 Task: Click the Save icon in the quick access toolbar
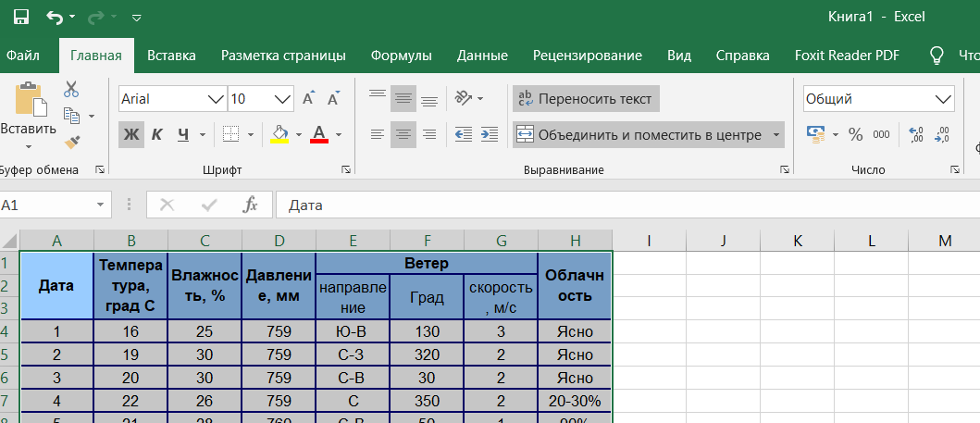20,17
